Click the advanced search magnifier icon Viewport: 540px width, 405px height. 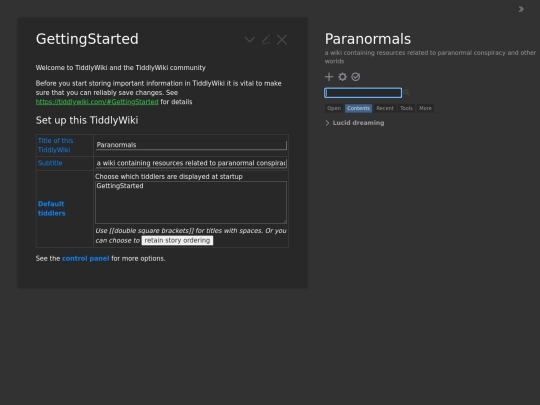pyautogui.click(x=407, y=92)
